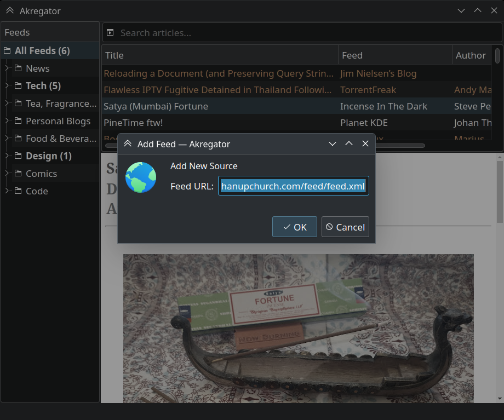Select the PineTime ftw! article row
This screenshot has height=420, width=504.
pos(219,123)
